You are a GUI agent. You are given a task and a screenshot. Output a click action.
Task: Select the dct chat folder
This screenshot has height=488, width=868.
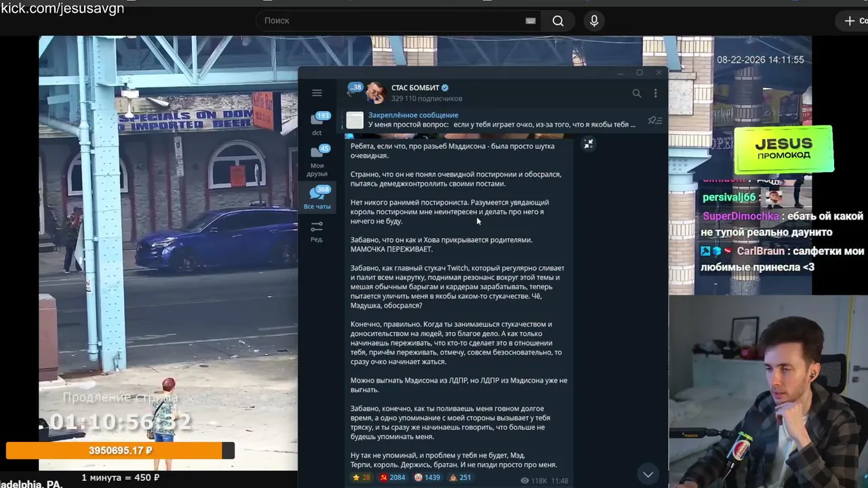[317, 124]
